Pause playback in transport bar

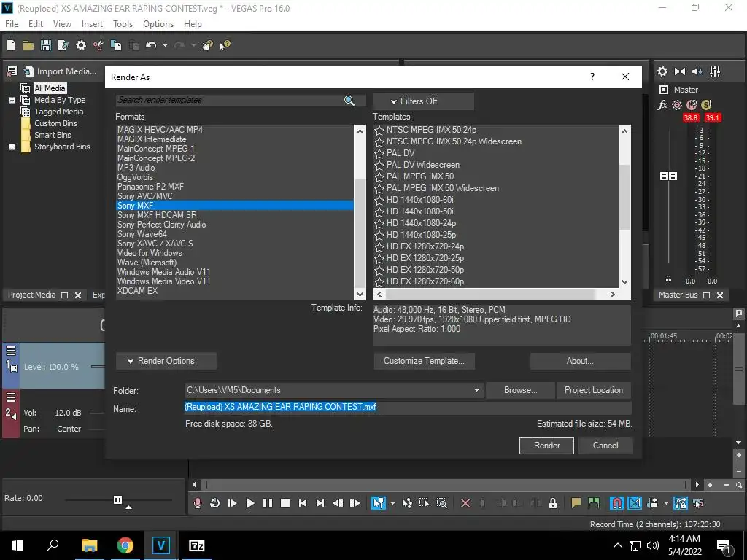[x=267, y=503]
